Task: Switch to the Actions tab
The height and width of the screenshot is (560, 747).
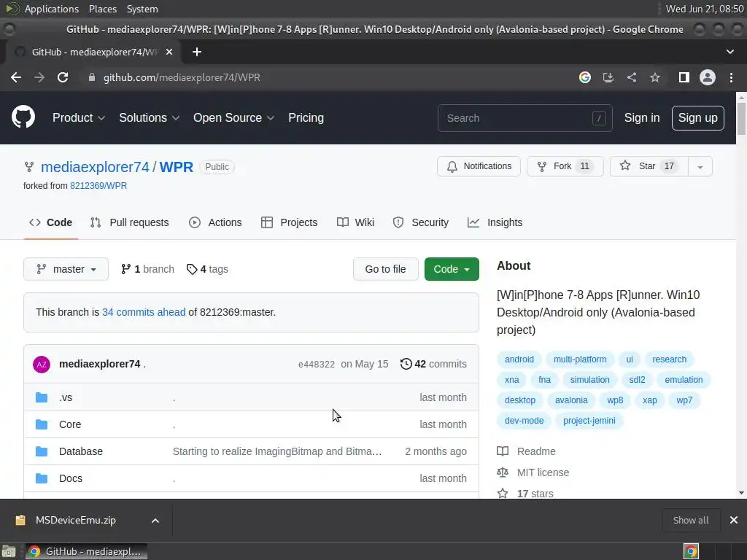Action: (215, 222)
